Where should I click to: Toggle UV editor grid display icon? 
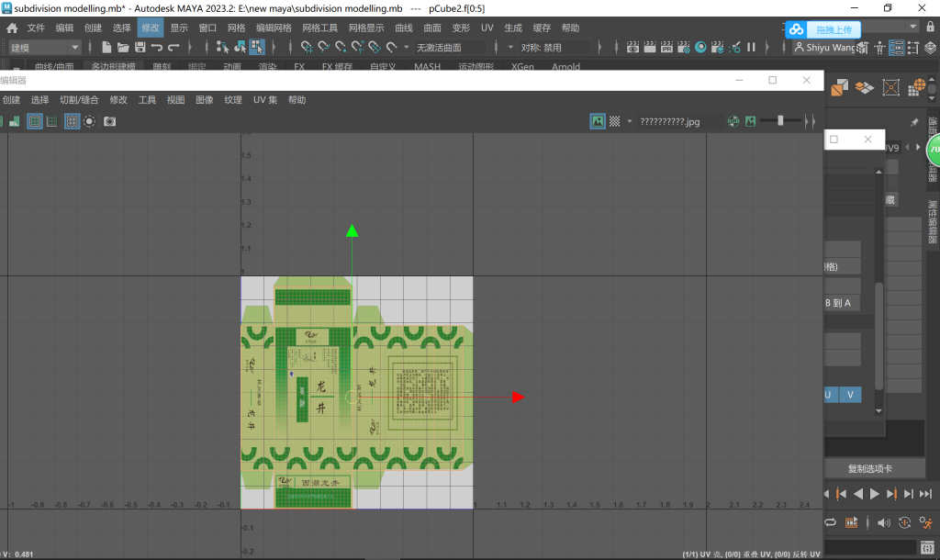click(x=72, y=122)
